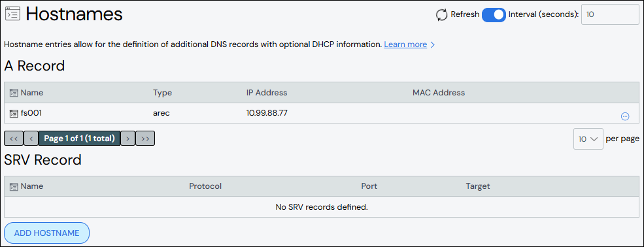Toggle the auto Refresh switch off

pyautogui.click(x=494, y=15)
